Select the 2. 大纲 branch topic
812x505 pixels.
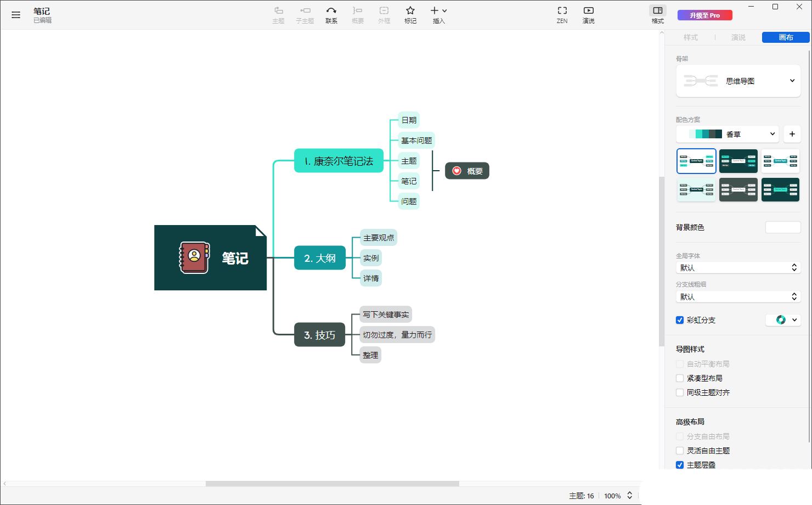click(320, 258)
